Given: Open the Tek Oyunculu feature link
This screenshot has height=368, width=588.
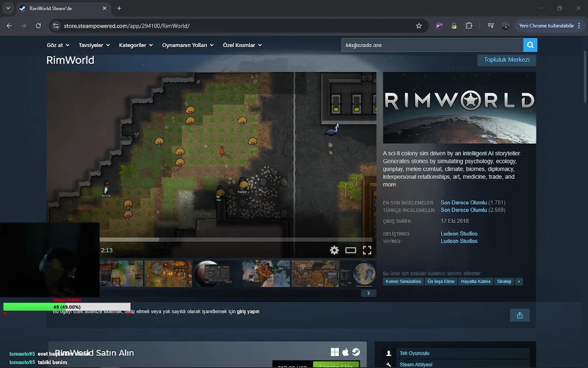Looking at the screenshot, I should tap(414, 353).
